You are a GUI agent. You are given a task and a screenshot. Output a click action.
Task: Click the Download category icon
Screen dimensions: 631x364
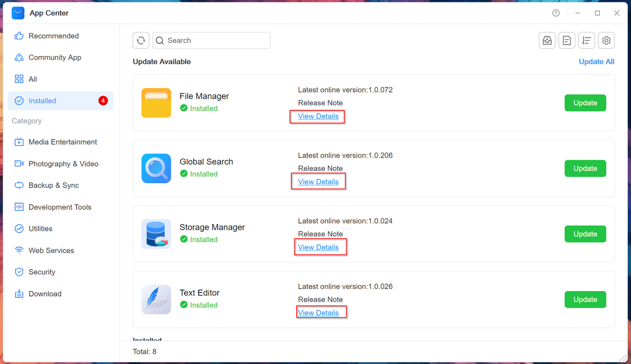coord(19,294)
